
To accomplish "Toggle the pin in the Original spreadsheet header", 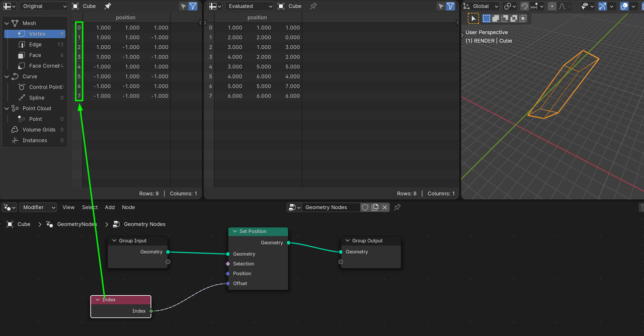I will [x=108, y=6].
